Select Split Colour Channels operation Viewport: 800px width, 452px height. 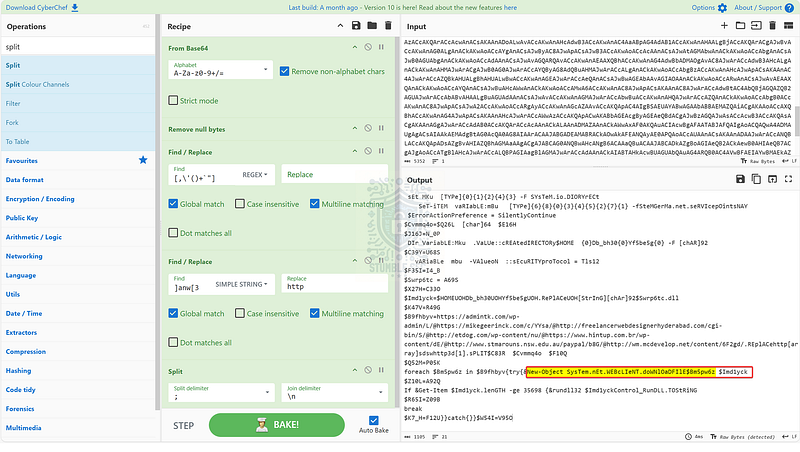click(78, 84)
